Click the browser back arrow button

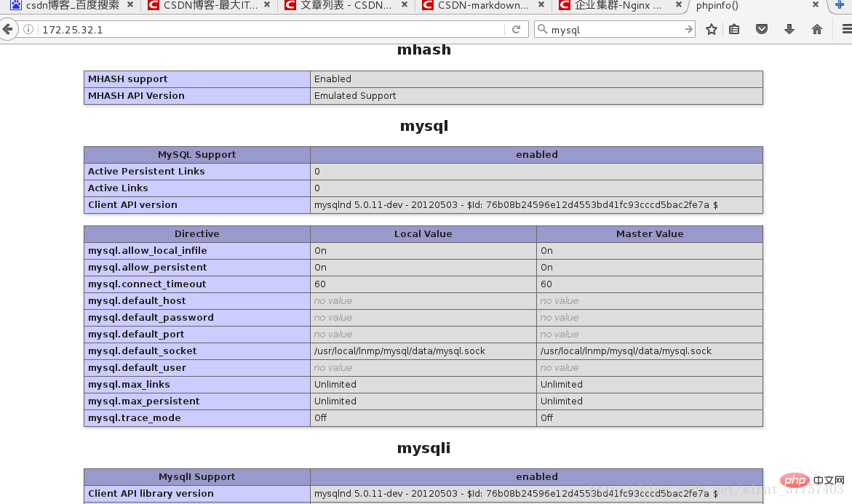tap(7, 29)
